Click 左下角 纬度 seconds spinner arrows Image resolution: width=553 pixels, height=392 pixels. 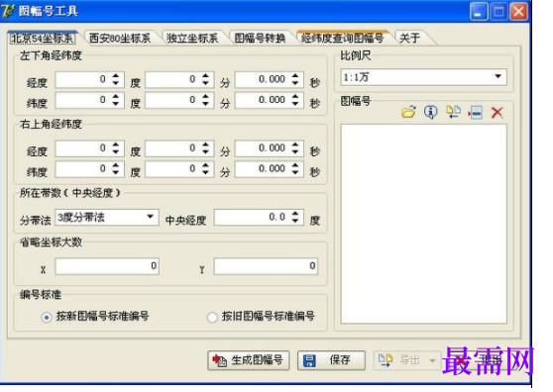tap(295, 100)
